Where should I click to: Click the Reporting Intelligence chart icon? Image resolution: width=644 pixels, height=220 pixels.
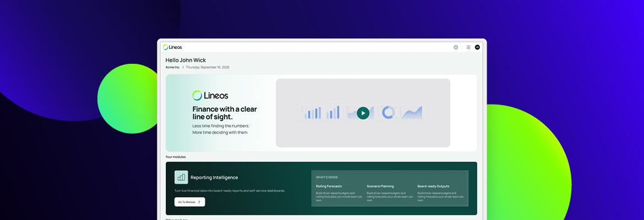[181, 177]
